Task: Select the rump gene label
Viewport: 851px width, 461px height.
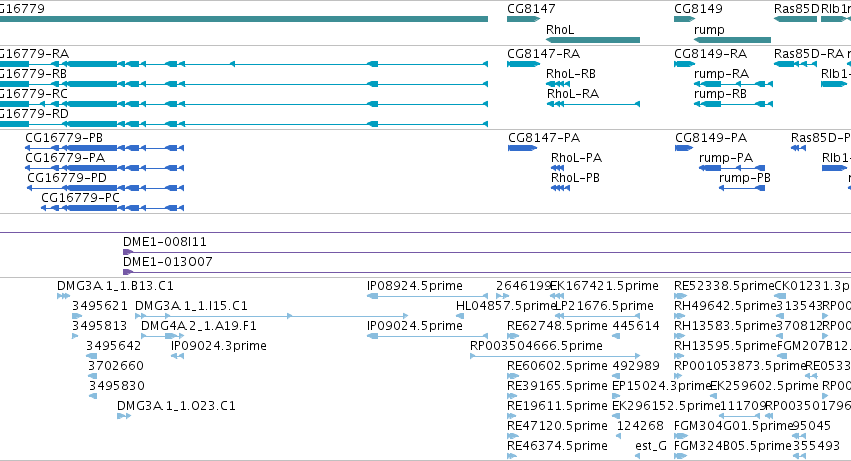Action: pyautogui.click(x=709, y=30)
